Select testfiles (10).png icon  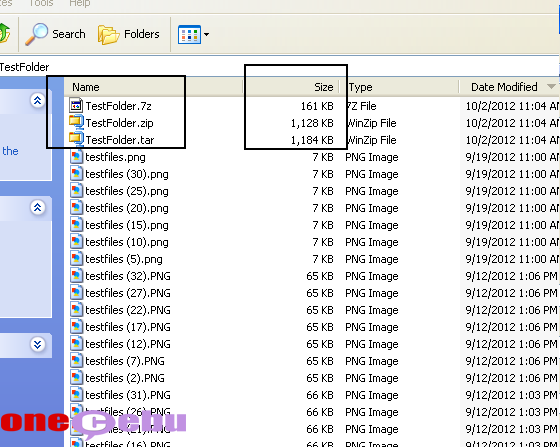point(76,242)
